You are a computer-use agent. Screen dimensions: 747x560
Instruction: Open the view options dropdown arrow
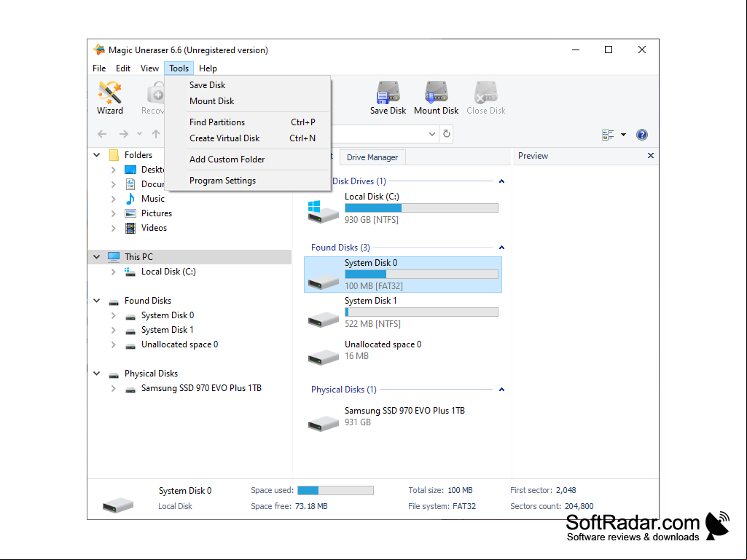point(623,135)
